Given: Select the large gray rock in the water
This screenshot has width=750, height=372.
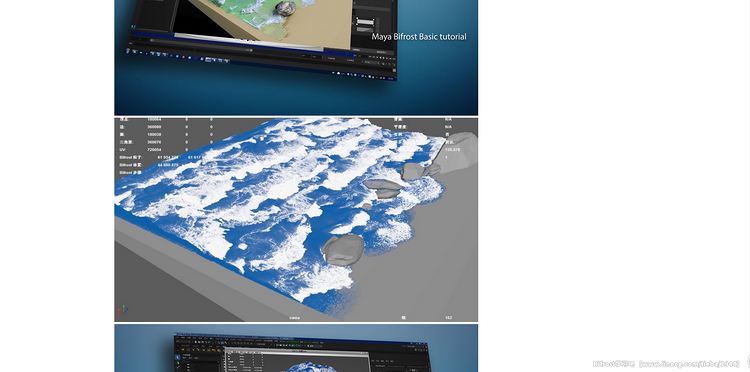Looking at the screenshot, I should coord(342,249).
